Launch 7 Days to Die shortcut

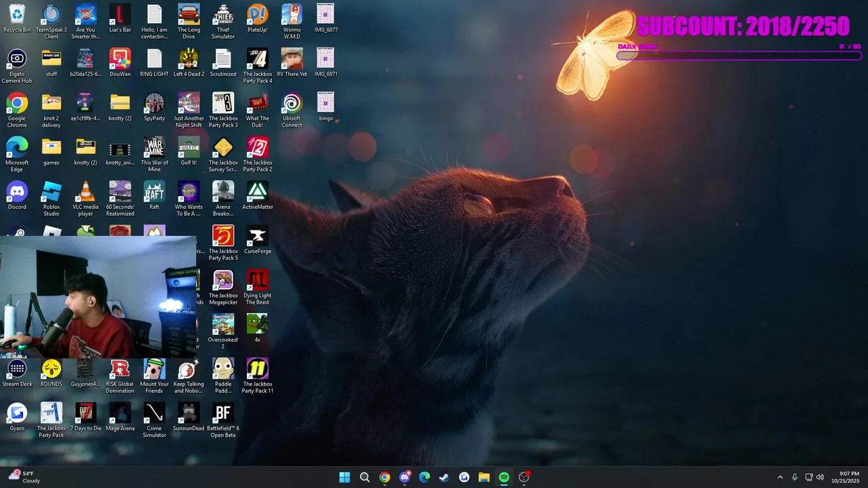click(85, 417)
